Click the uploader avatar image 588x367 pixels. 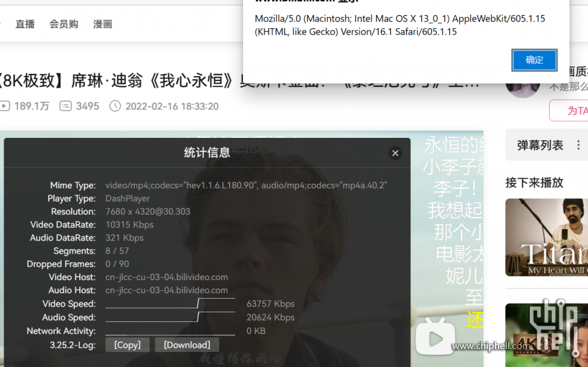point(523,90)
